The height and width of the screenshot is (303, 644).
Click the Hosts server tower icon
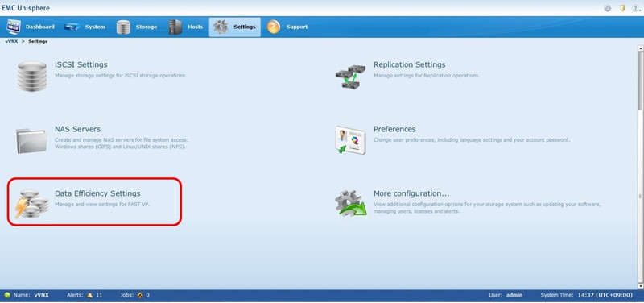175,27
